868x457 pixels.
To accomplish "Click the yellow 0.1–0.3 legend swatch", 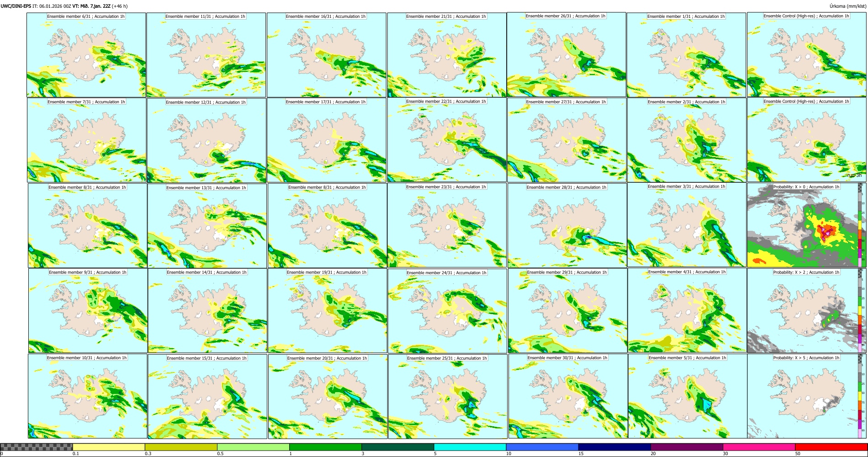I will (x=109, y=447).
